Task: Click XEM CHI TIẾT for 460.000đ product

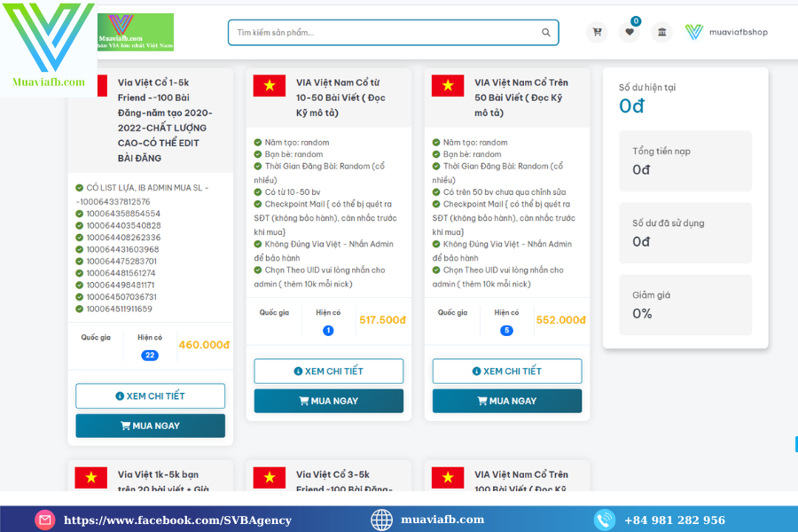Action: [150, 396]
